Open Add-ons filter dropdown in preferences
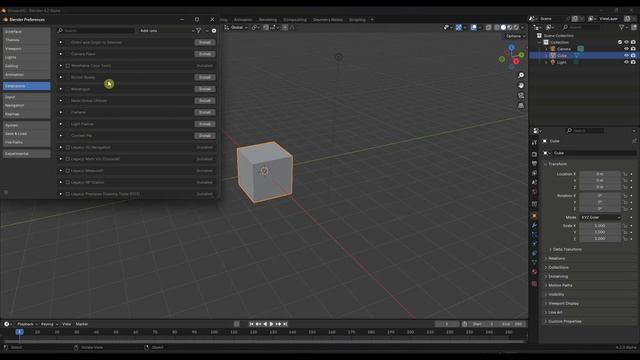The image size is (640, 360). coord(167,31)
